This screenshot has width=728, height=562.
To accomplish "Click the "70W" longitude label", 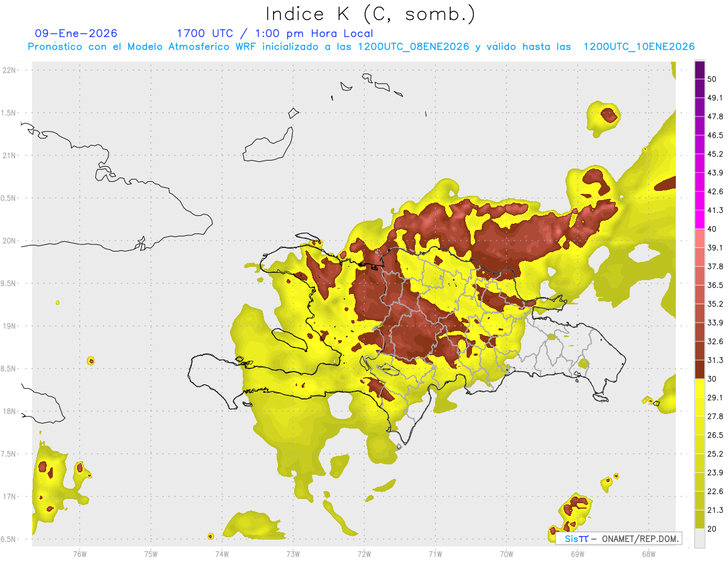I will point(506,554).
